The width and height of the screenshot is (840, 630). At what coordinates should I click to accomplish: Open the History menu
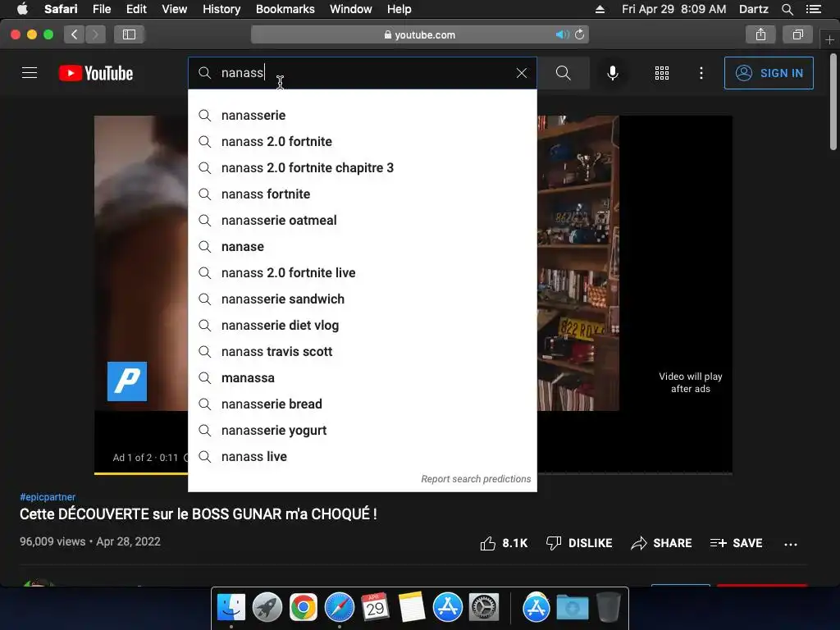pos(221,9)
